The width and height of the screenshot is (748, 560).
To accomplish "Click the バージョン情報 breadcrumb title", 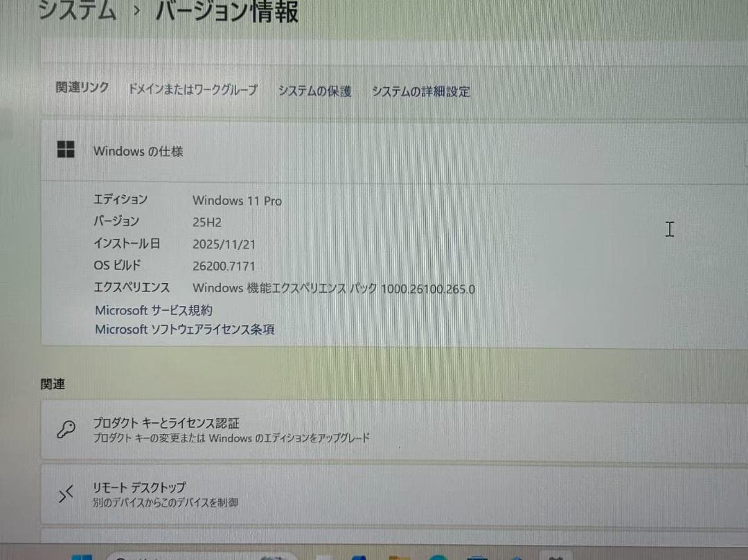I will click(226, 10).
